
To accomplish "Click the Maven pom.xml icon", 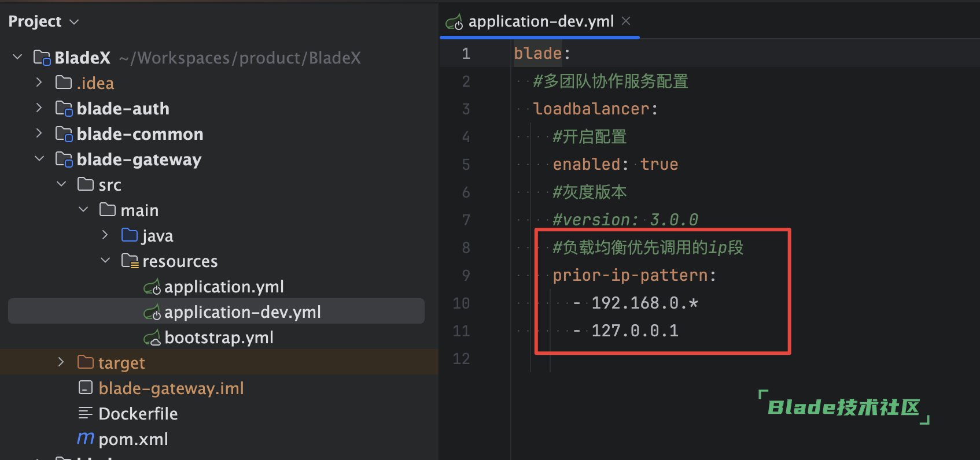I will click(x=86, y=439).
